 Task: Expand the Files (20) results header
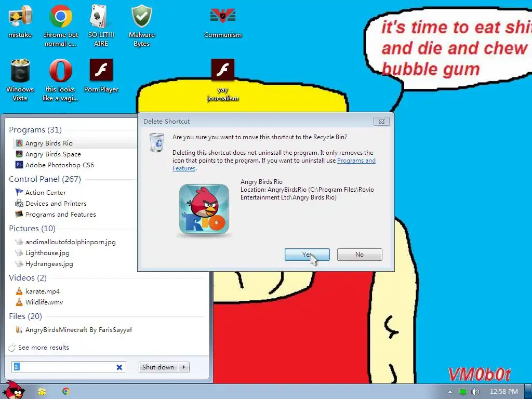[25, 316]
